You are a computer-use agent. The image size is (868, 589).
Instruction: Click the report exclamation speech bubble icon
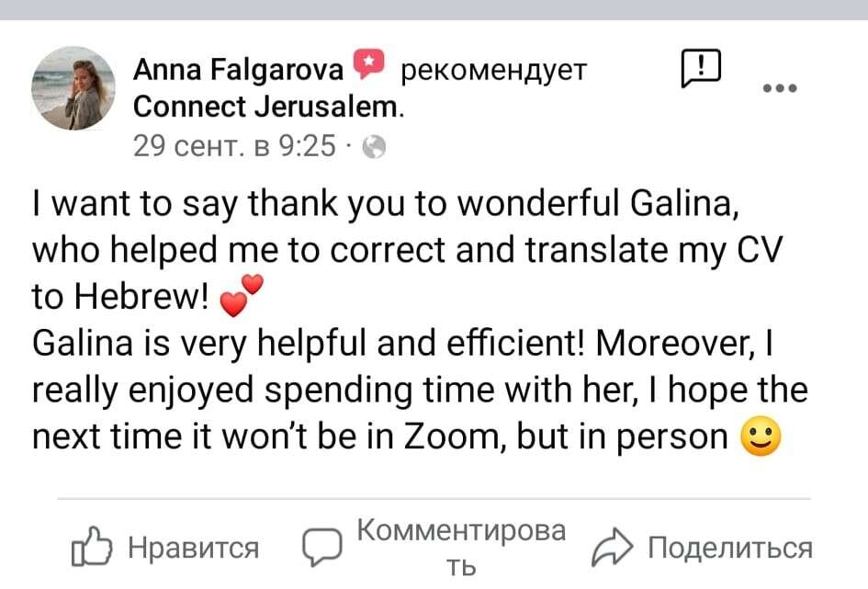point(699,69)
